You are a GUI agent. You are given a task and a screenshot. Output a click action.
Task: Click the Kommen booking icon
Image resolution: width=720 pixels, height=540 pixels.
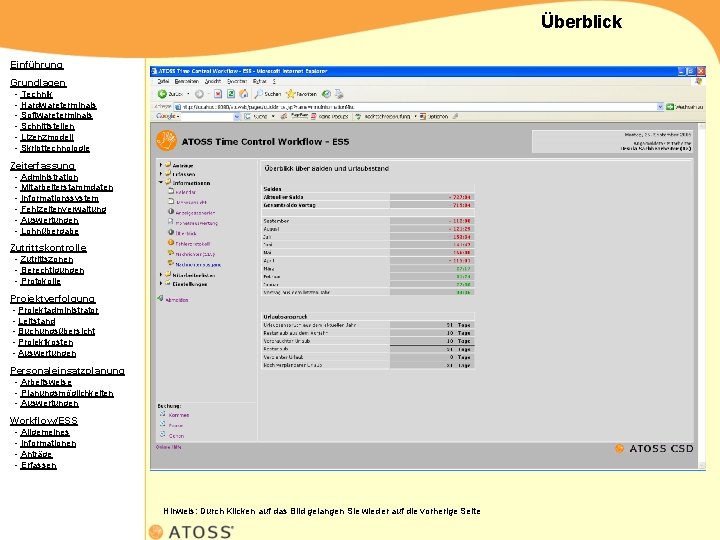point(163,414)
